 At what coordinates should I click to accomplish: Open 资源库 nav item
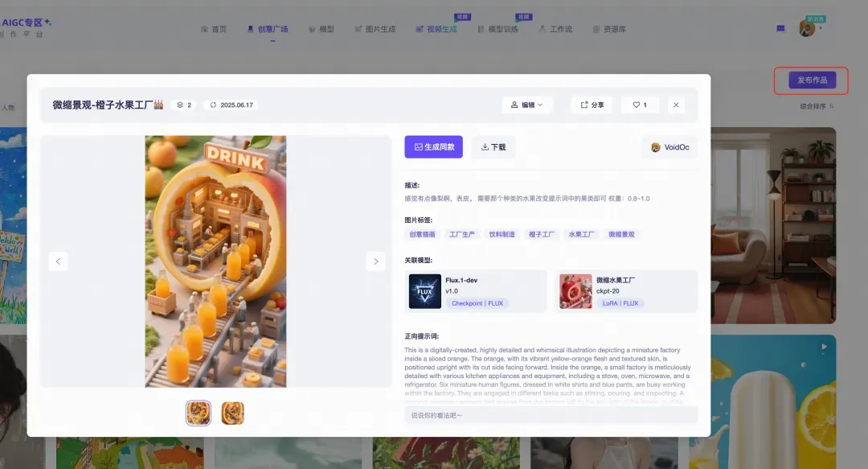click(609, 29)
